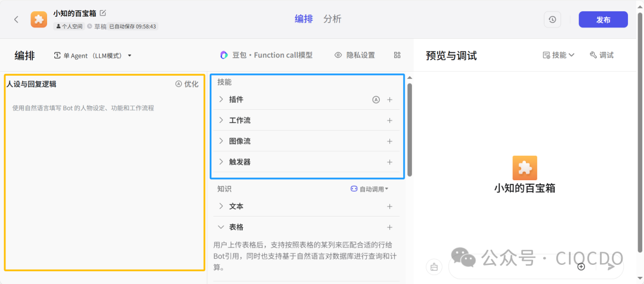Click the back arrow icon
Screen dimensions: 644x284
[x=16, y=19]
